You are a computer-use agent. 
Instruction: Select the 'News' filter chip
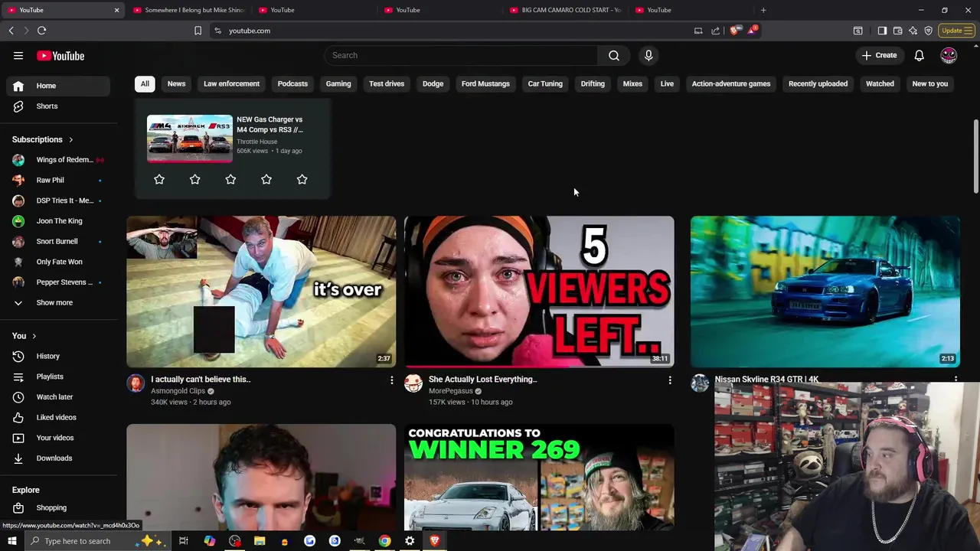[176, 83]
